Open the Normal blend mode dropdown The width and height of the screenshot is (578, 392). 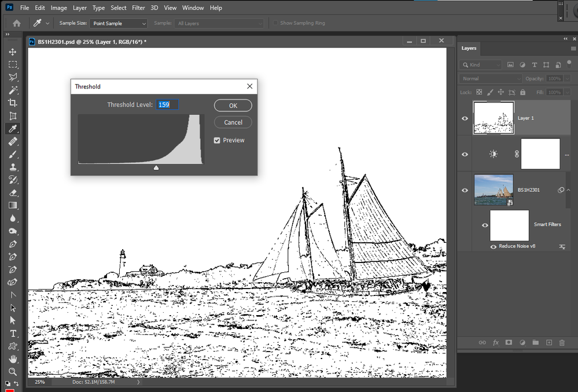(x=491, y=79)
